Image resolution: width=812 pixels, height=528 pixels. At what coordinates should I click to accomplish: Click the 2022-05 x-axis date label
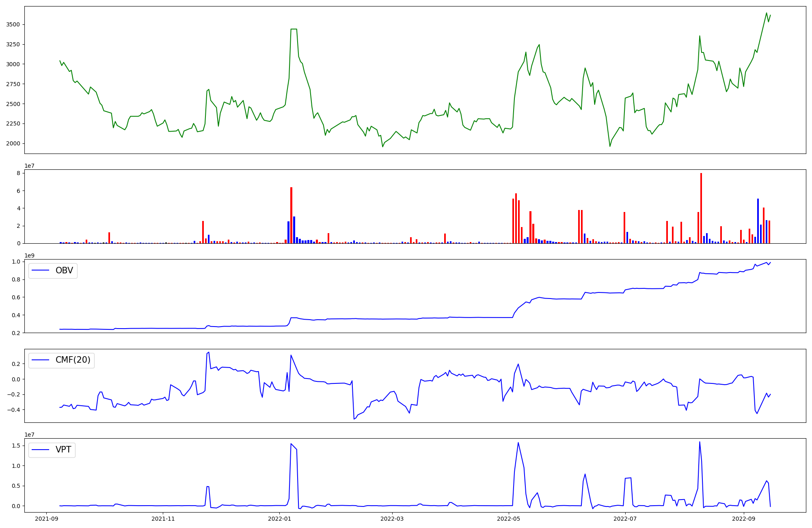coord(509,519)
